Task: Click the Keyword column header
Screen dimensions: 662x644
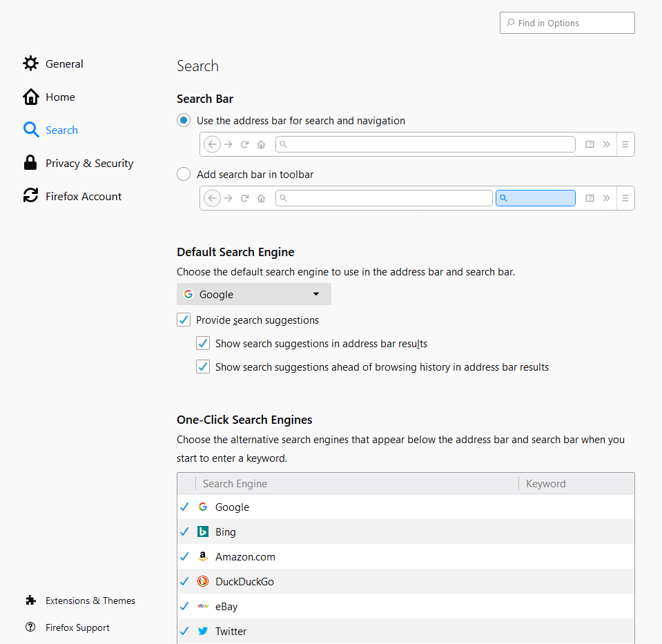Action: pos(576,484)
